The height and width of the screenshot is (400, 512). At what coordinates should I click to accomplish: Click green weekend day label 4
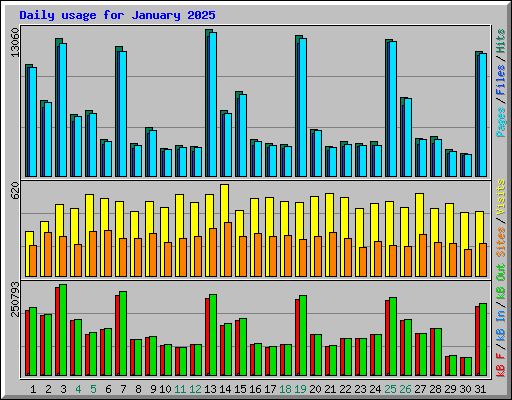tap(78, 389)
